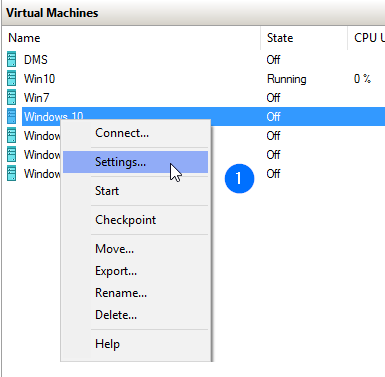Select the DMS virtual machine icon
Screen dimensions: 385x377
click(x=11, y=60)
